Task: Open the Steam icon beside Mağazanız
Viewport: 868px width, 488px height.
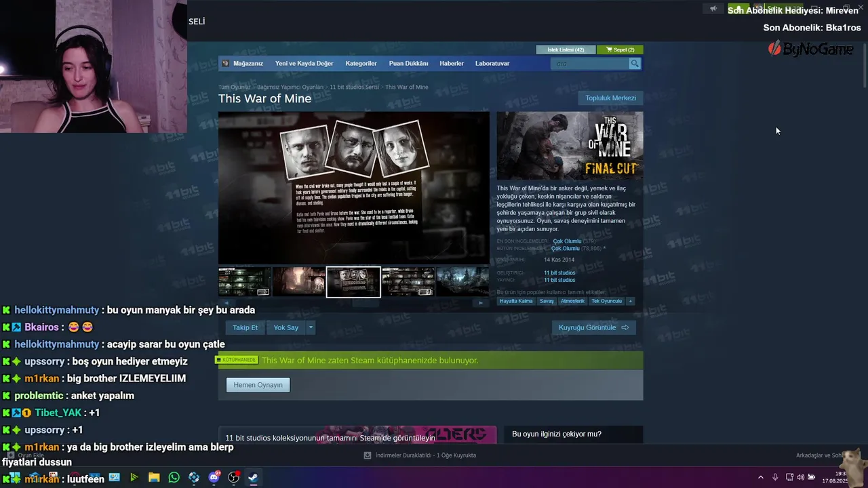Action: pyautogui.click(x=226, y=63)
